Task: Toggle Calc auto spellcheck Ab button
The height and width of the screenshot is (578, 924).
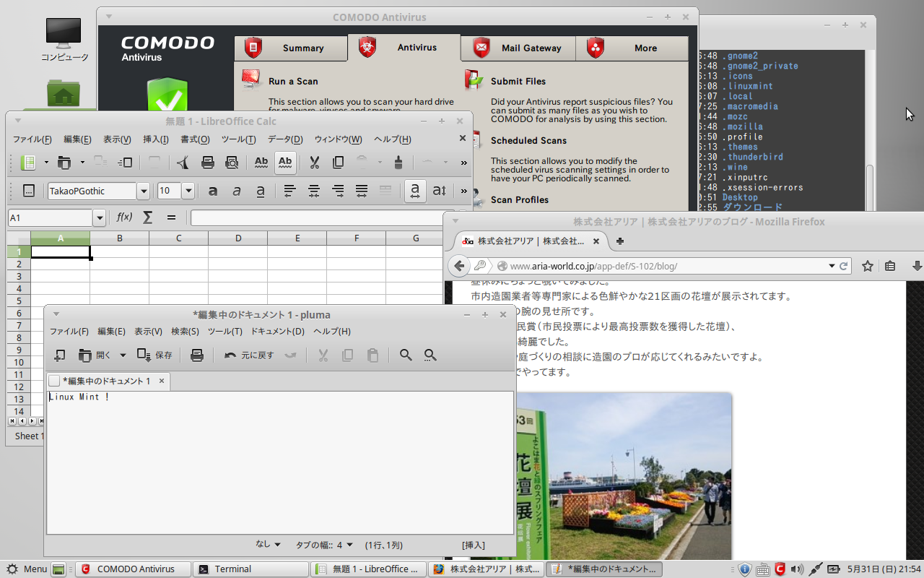Action: tap(285, 163)
